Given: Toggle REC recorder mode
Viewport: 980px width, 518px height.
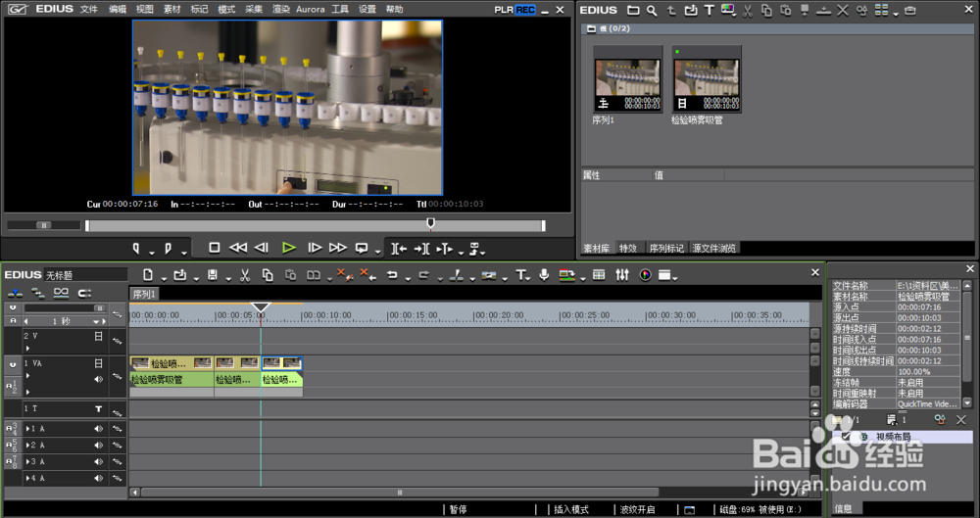Looking at the screenshot, I should [x=525, y=10].
